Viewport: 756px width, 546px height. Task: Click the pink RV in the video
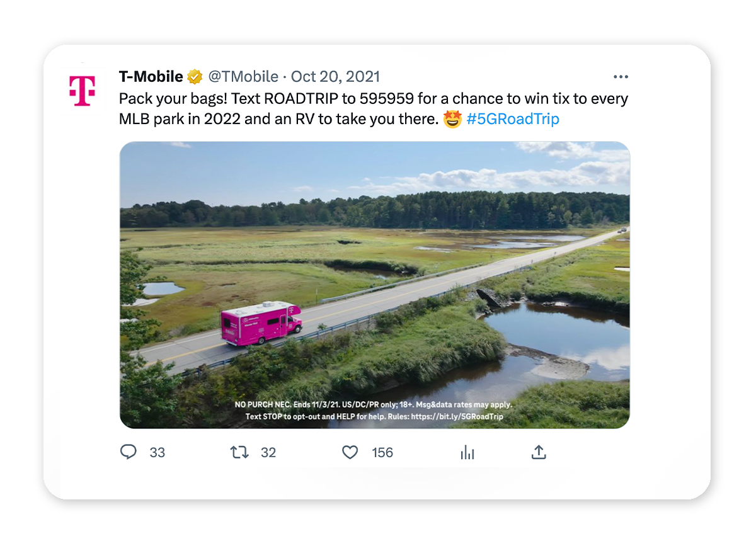(261, 323)
